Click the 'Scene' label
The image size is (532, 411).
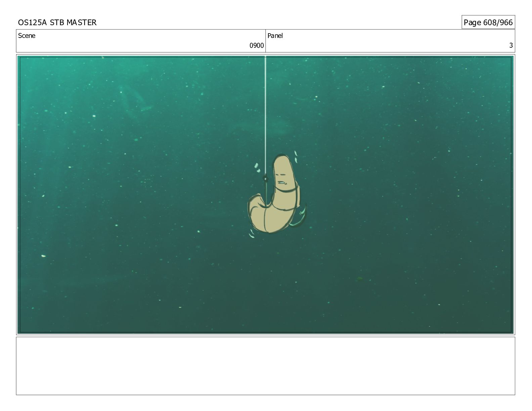click(27, 36)
